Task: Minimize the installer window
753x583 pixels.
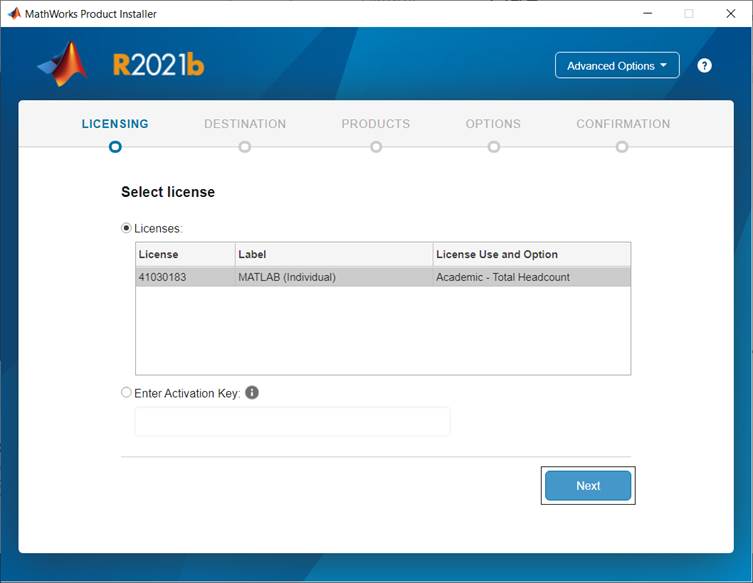Action: (647, 13)
